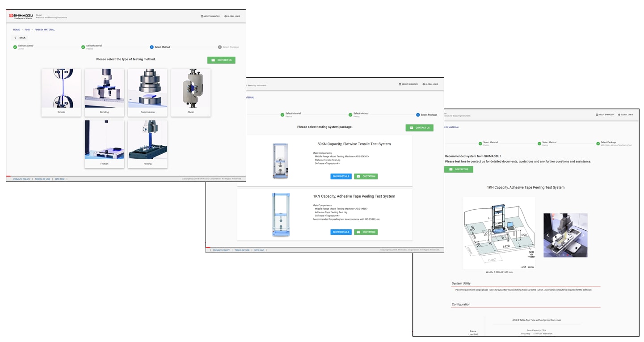Request quotation for the 1KN Adhesive Tape Peeling system
Image resolution: width=644 pixels, height=342 pixels.
(x=366, y=232)
